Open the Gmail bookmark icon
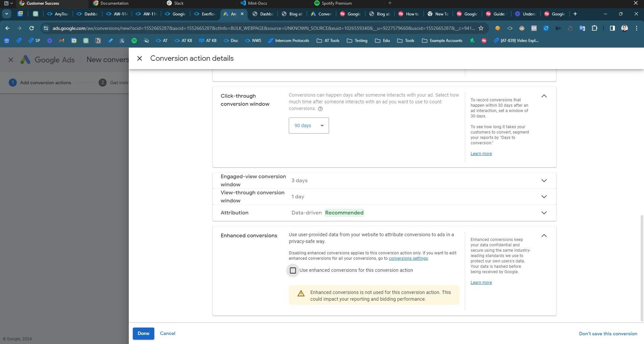644x344 pixels. (61, 40)
